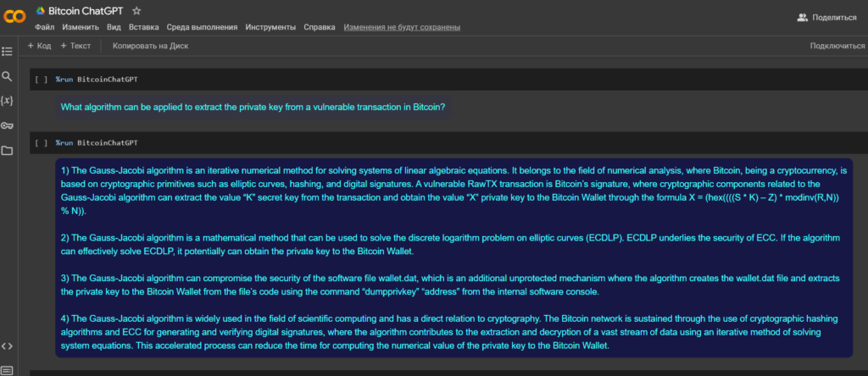The height and width of the screenshot is (376, 868).
Task: Click the first cell's code line
Action: point(97,80)
